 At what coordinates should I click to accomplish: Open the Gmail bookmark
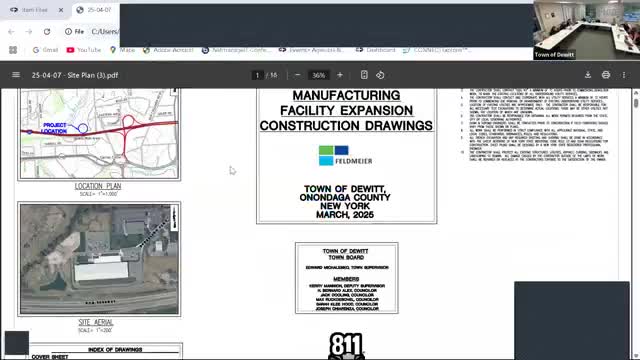(x=45, y=50)
